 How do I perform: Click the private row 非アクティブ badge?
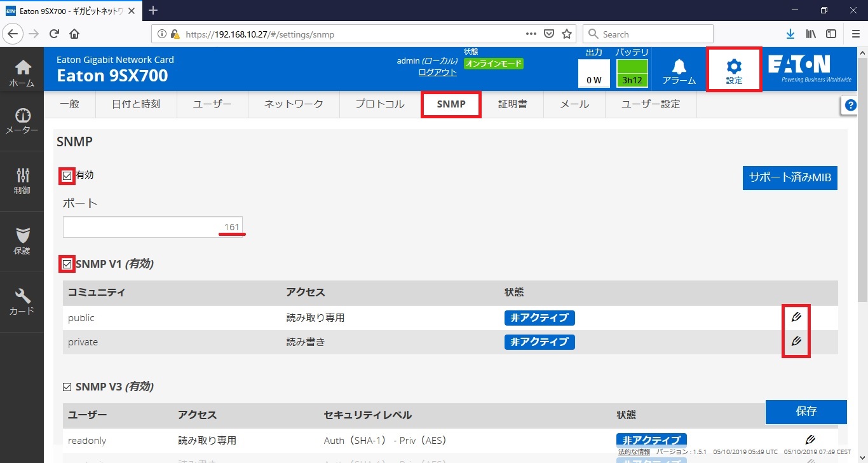[x=539, y=342]
